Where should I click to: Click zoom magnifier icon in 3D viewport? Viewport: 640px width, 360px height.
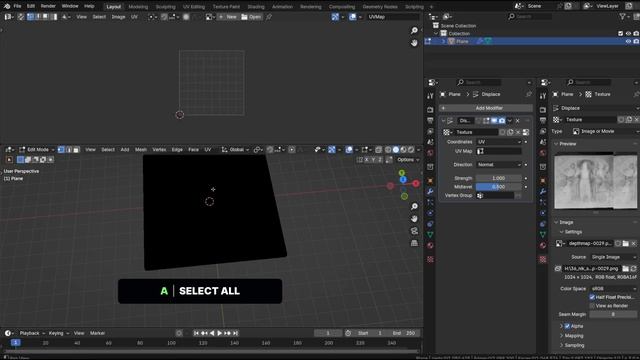tap(414, 207)
